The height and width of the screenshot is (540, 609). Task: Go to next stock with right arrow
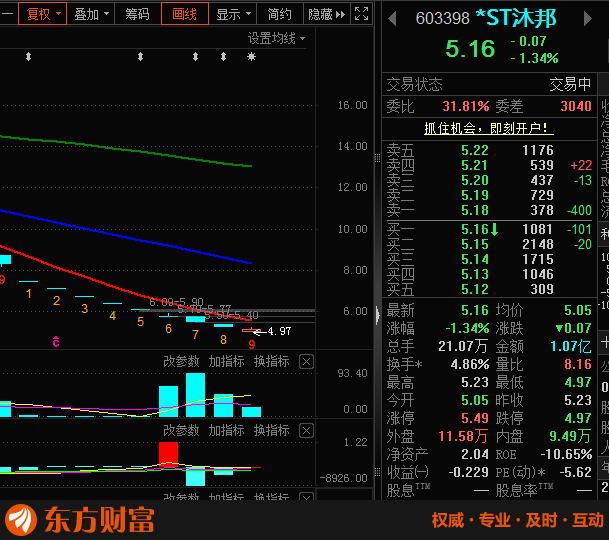588,18
